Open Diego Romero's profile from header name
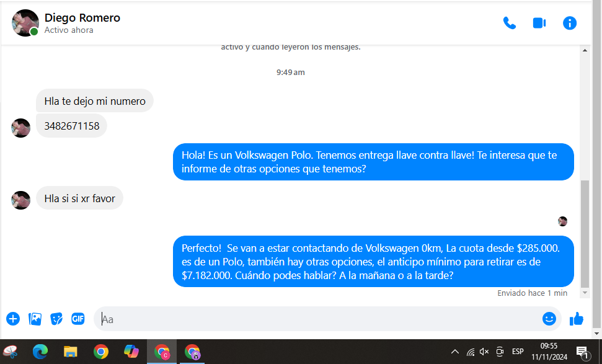This screenshot has height=364, width=602. click(x=82, y=18)
